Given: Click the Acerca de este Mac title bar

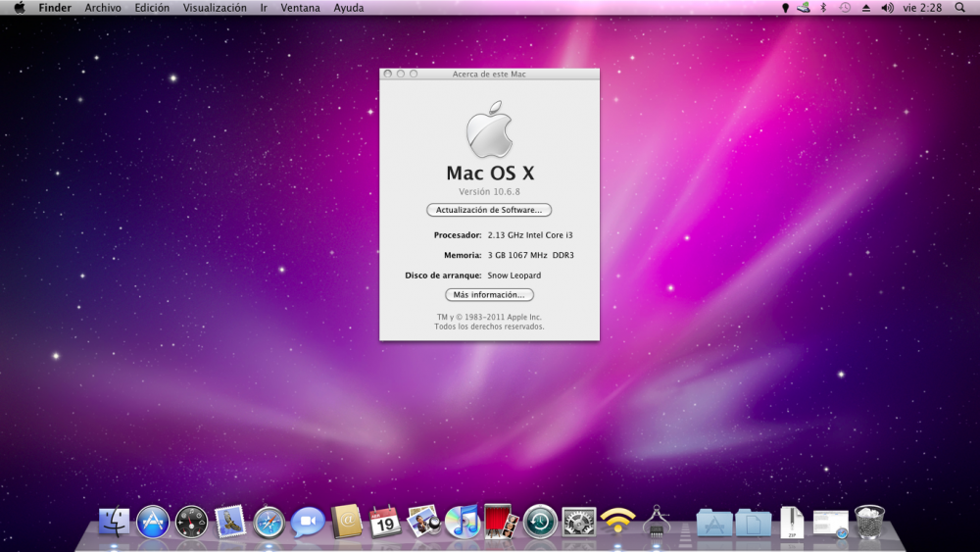Looking at the screenshot, I should click(x=489, y=74).
